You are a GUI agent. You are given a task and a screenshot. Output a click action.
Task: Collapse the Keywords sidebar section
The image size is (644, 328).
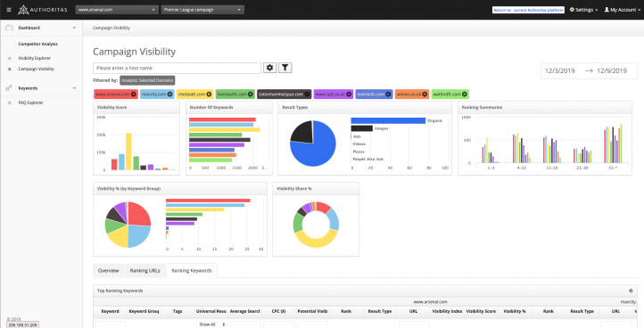[74, 88]
